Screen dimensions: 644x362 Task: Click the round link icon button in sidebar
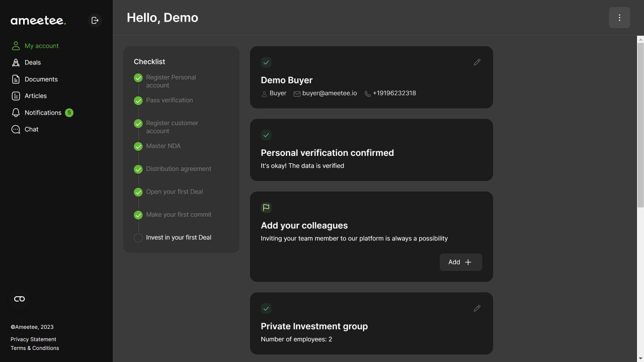[x=20, y=299]
